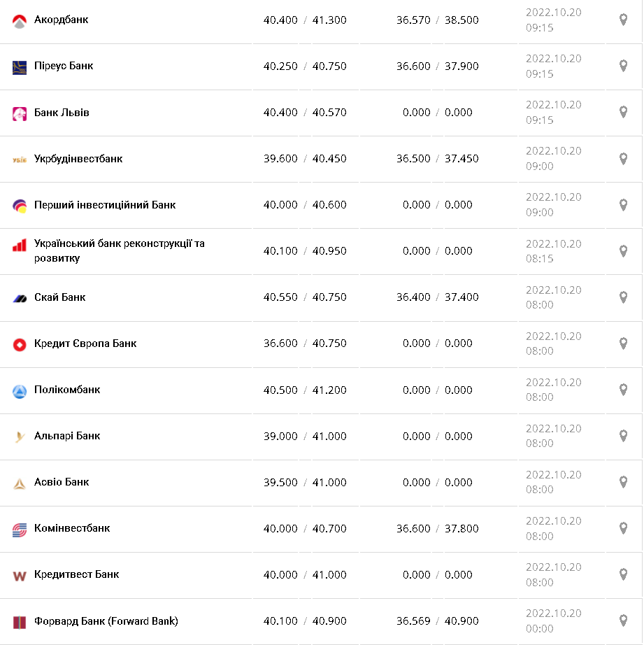
Task: Show location pin for Комінвестбанк
Action: 623,528
